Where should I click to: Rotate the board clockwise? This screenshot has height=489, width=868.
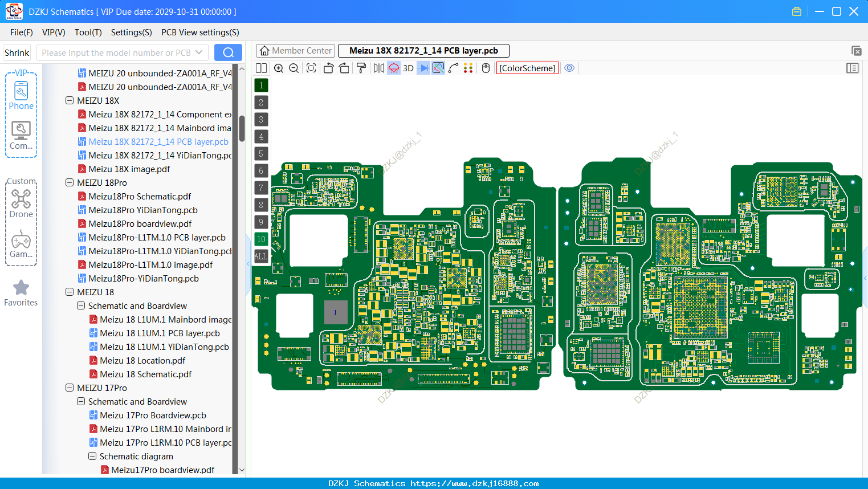point(344,68)
